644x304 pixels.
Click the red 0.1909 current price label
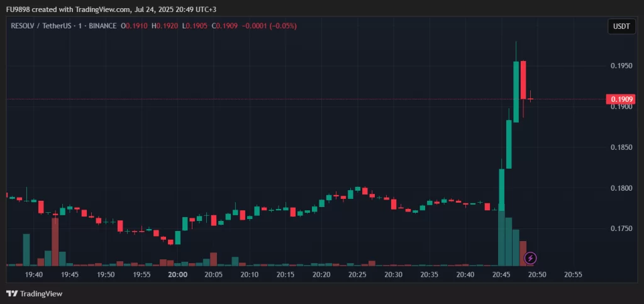pyautogui.click(x=621, y=99)
